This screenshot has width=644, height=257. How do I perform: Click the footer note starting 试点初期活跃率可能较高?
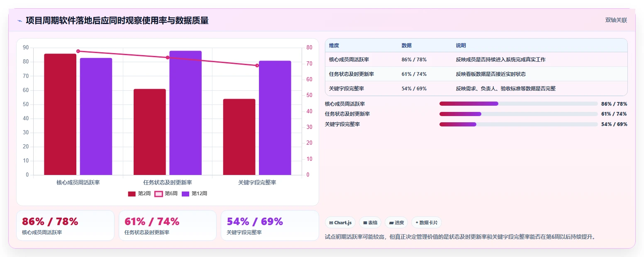461,237
